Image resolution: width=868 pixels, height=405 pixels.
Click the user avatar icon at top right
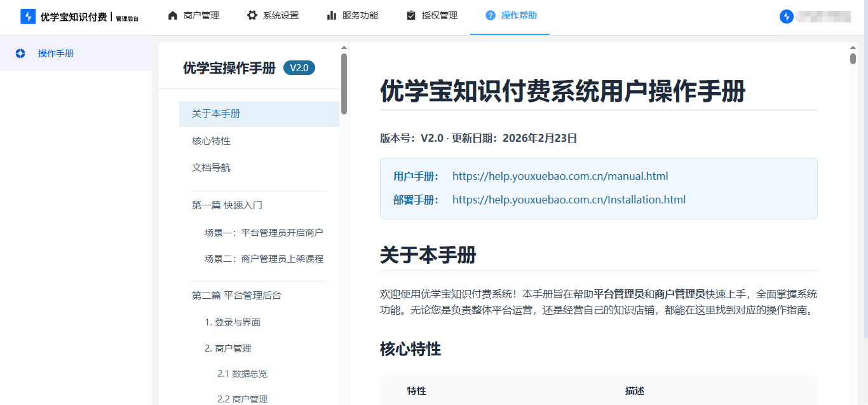coord(787,17)
